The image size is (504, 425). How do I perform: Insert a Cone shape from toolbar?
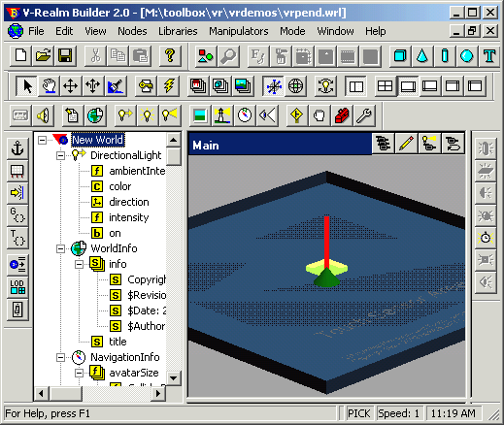422,56
